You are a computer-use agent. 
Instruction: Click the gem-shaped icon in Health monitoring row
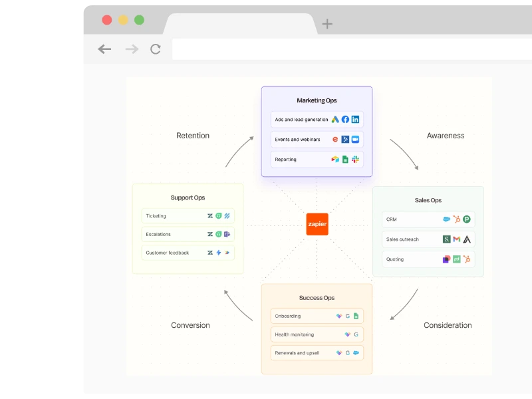[347, 334]
